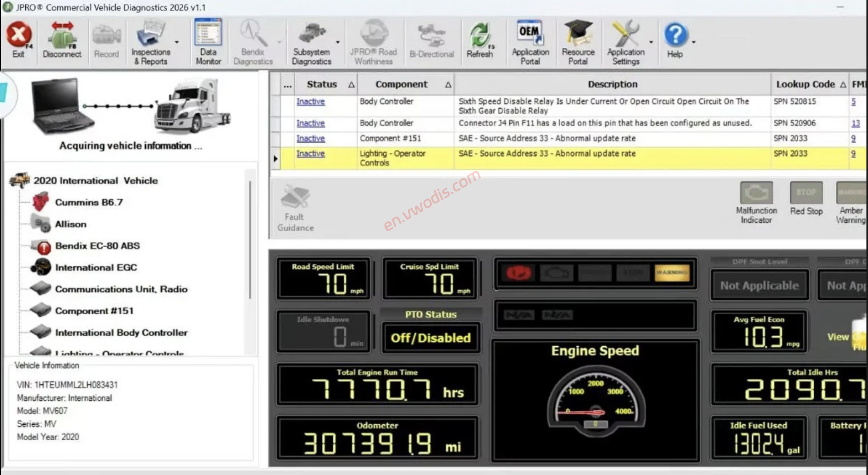Click the International EGC gauge icon
This screenshot has height=475, width=868.
pyautogui.click(x=41, y=267)
